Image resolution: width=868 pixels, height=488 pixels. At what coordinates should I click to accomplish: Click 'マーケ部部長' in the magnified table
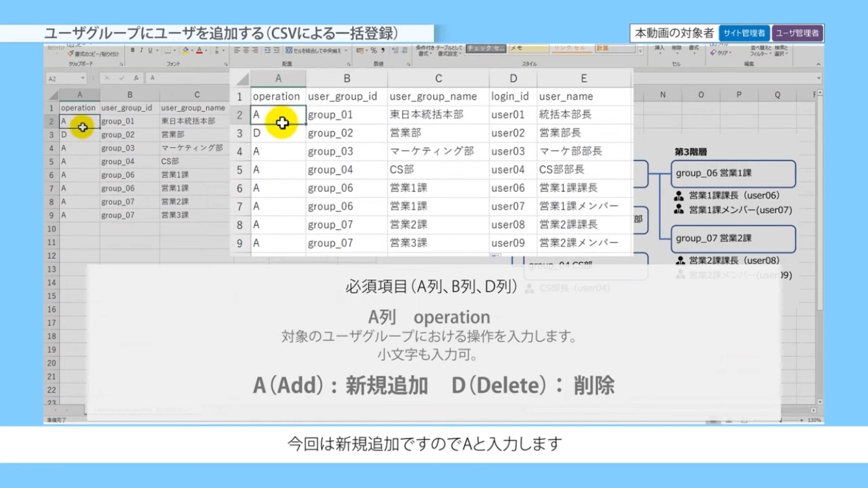tap(571, 151)
